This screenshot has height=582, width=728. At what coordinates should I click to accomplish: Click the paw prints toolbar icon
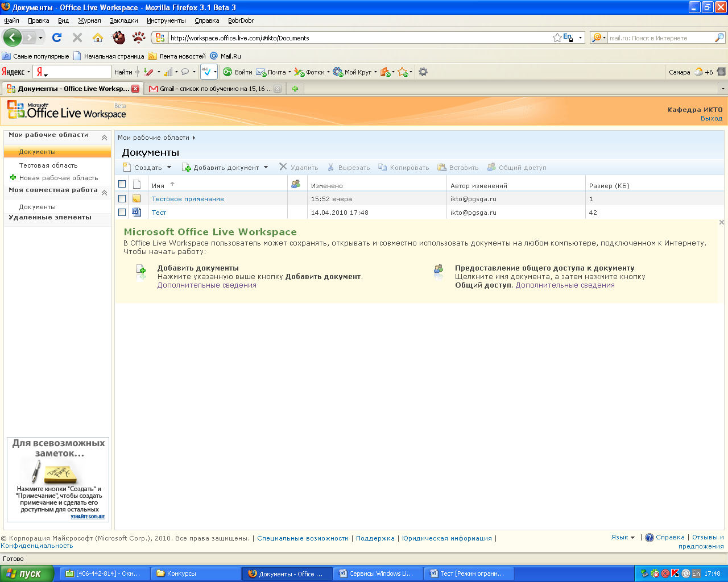click(x=139, y=38)
